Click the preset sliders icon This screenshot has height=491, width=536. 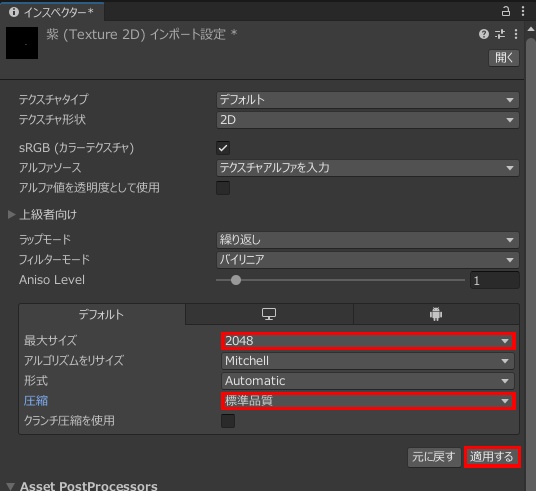[x=500, y=34]
